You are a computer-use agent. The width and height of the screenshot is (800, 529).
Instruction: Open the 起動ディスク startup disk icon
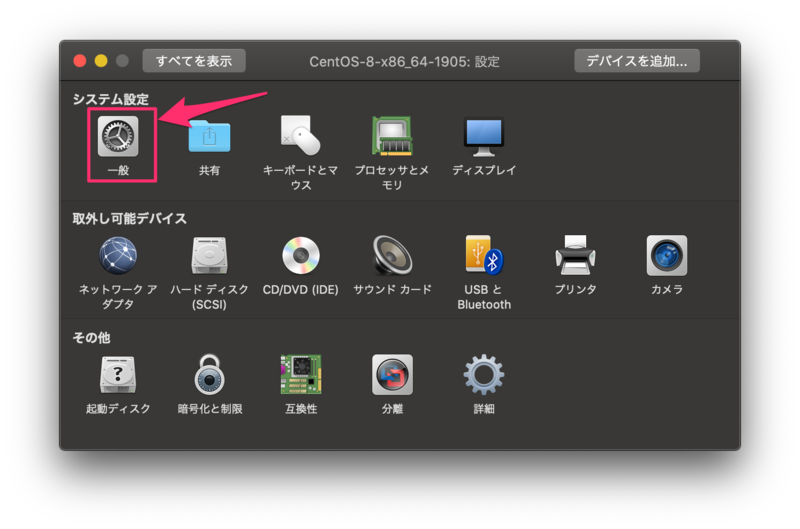118,375
